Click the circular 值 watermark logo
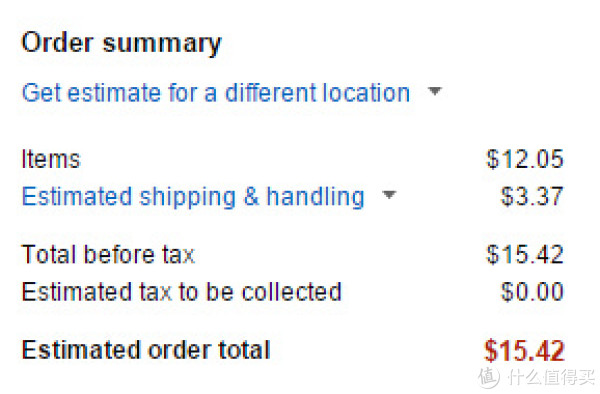 (x=489, y=377)
